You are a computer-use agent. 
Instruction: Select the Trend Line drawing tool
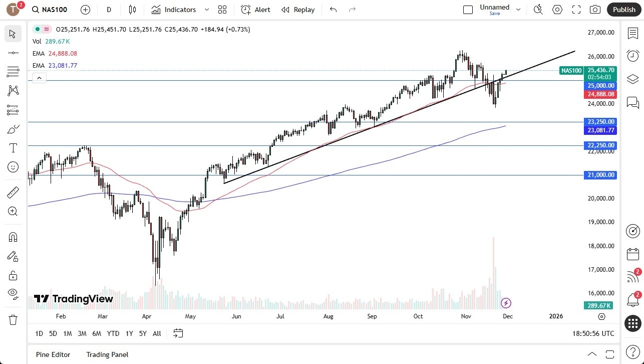pos(13,53)
